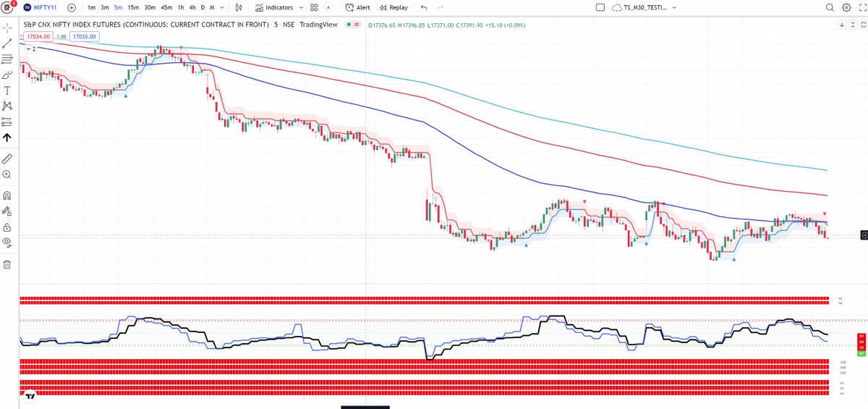Image resolution: width=868 pixels, height=409 pixels.
Task: Create a new Alert
Action: click(357, 7)
